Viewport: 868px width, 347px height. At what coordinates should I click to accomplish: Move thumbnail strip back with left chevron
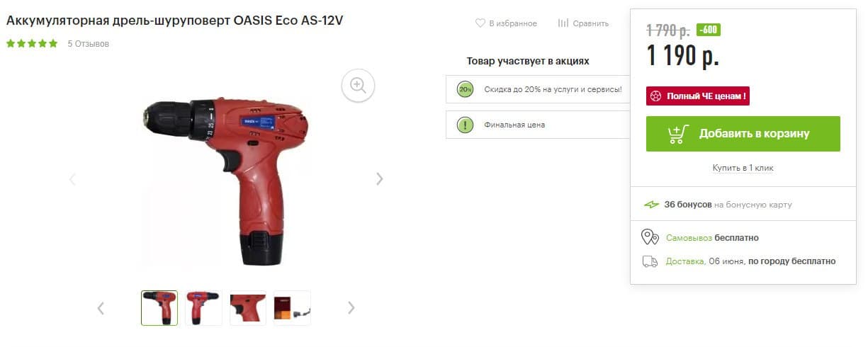coord(101,308)
